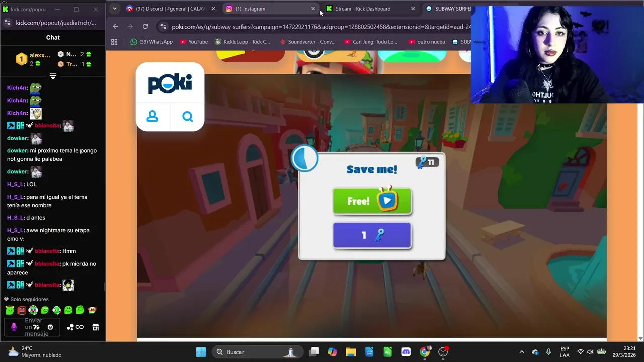Screen dimensions: 644x362
Task: Open the Poki user profile icon
Action: coord(152,117)
